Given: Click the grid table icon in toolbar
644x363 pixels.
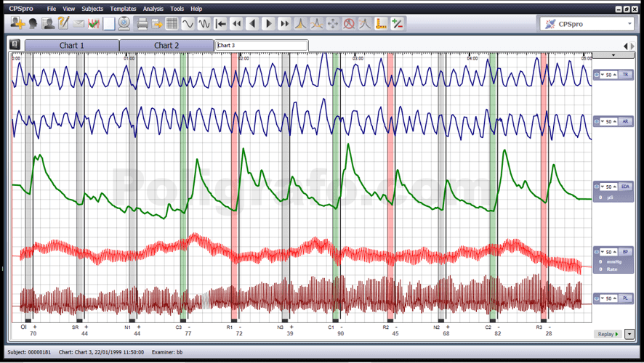Looking at the screenshot, I should pos(172,24).
